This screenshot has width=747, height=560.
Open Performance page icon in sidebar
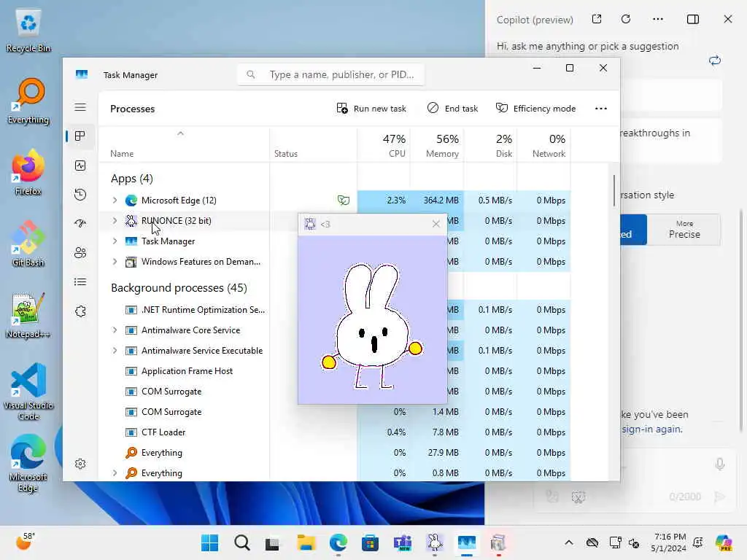click(80, 166)
